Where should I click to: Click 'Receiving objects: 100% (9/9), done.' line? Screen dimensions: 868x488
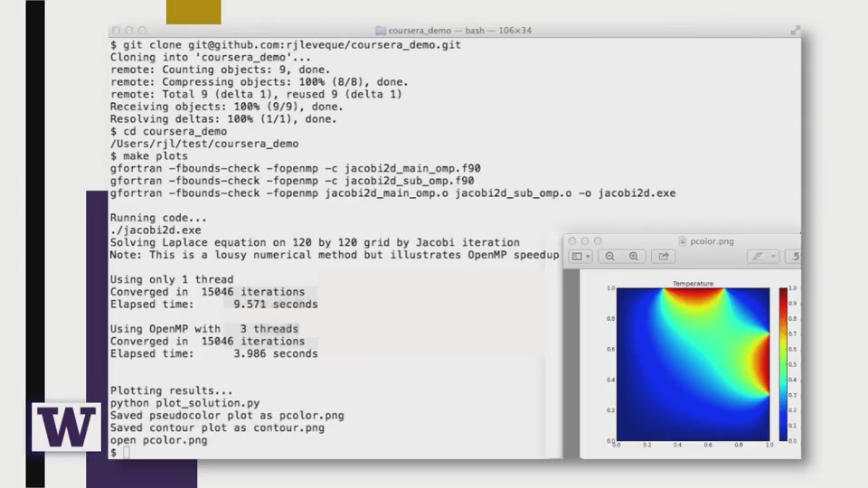[226, 107]
